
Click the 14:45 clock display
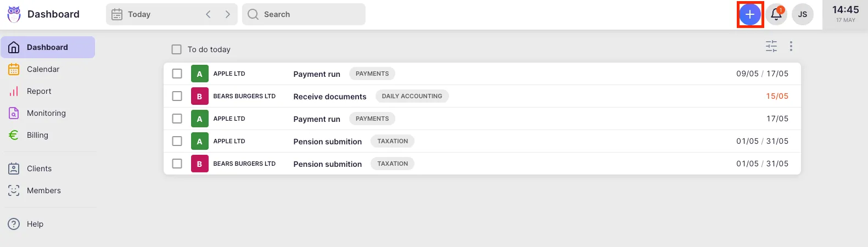point(845,10)
